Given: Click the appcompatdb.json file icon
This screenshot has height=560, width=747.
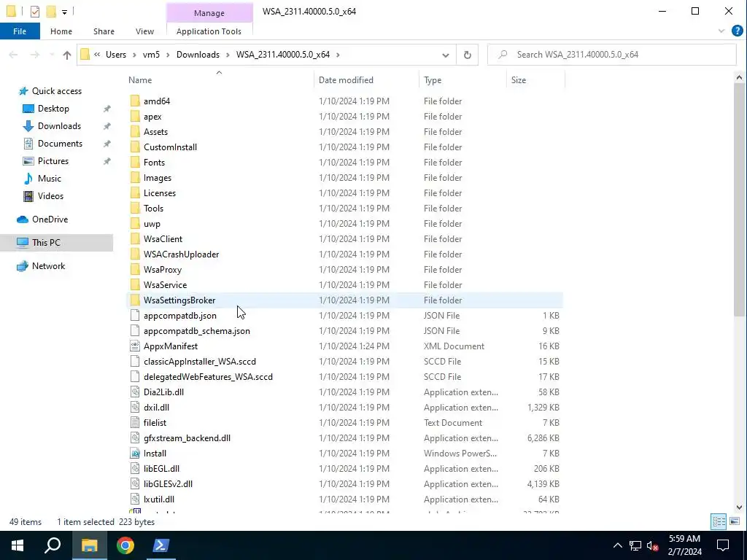Looking at the screenshot, I should point(135,315).
